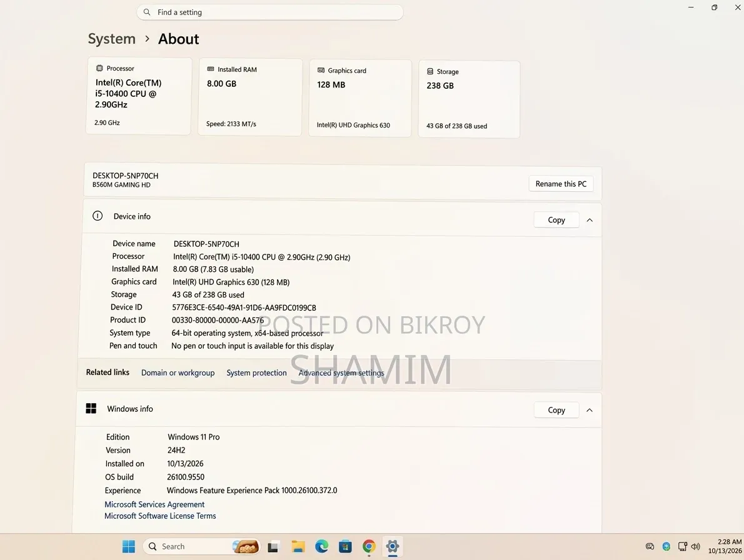Open Microsoft Services Agreement link
Image resolution: width=744 pixels, height=560 pixels.
pos(154,504)
